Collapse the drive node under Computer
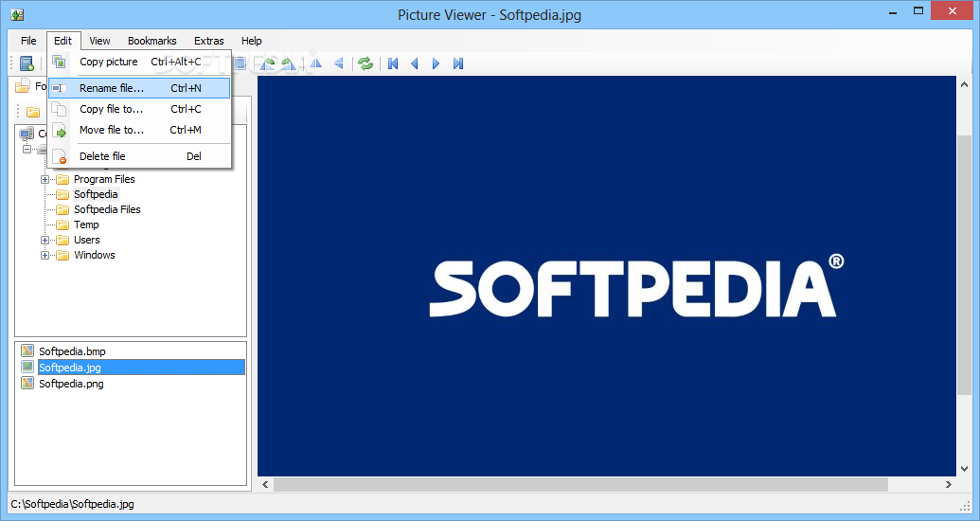980x521 pixels. (x=27, y=149)
